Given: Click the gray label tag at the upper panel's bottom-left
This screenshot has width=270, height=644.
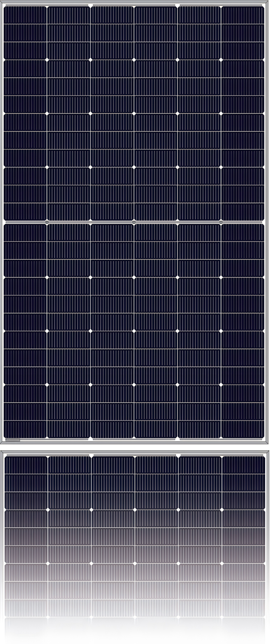Looking at the screenshot, I should pyautogui.click(x=12, y=440).
